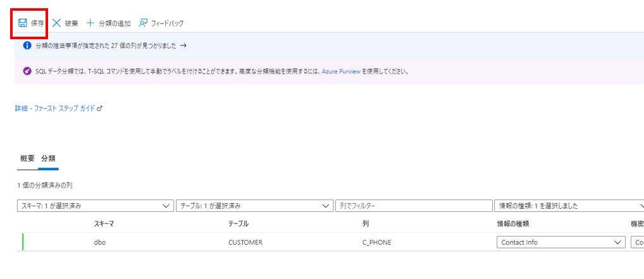The width and height of the screenshot is (644, 279).
Task: Open the スキーマ: 1 が選択済み dropdown
Action: click(x=96, y=206)
